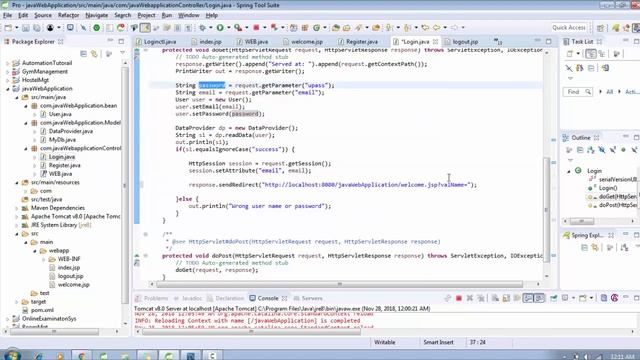Collapse the javaWebApplication project
Image resolution: width=640 pixels, height=360 pixels.
[7, 89]
